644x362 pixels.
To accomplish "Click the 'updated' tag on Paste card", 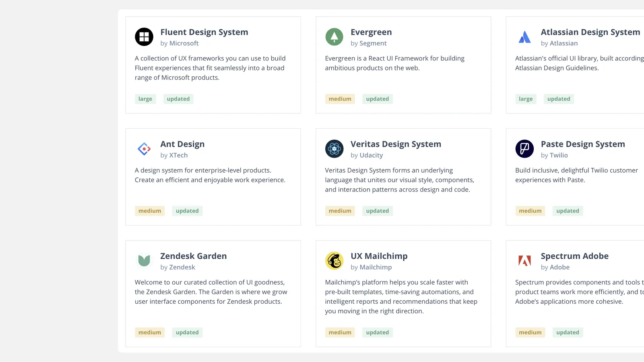I will (568, 211).
